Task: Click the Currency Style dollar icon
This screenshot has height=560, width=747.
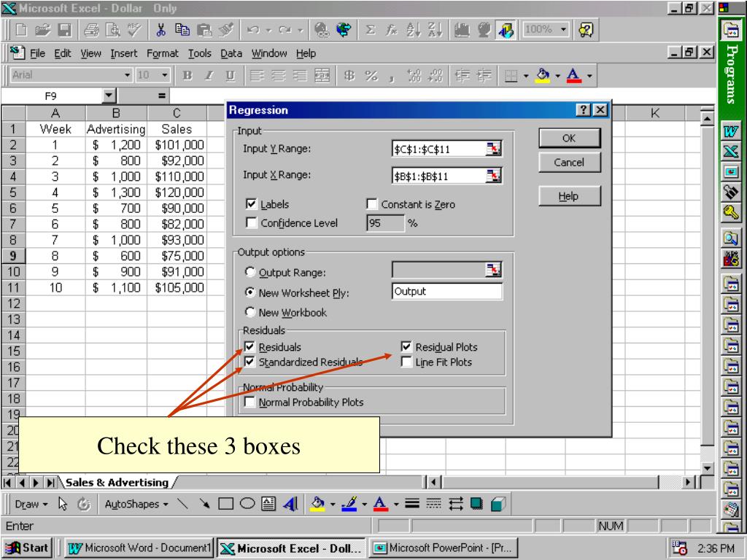Action: point(349,75)
